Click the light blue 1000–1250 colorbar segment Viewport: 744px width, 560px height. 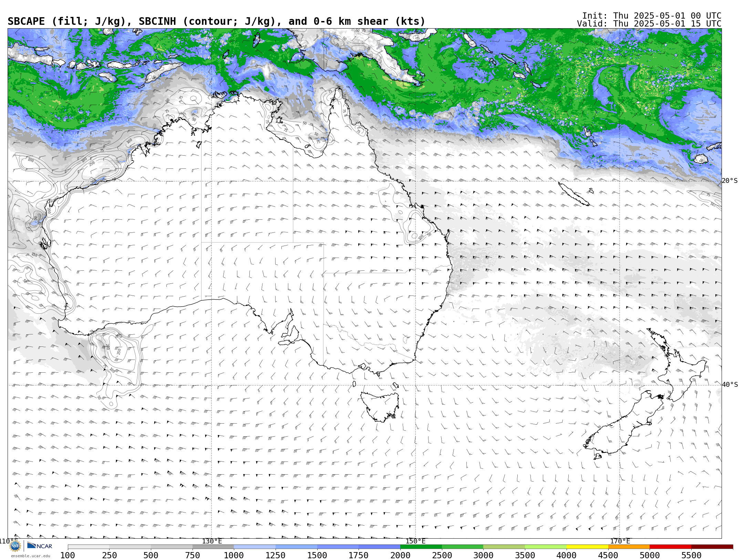(255, 547)
